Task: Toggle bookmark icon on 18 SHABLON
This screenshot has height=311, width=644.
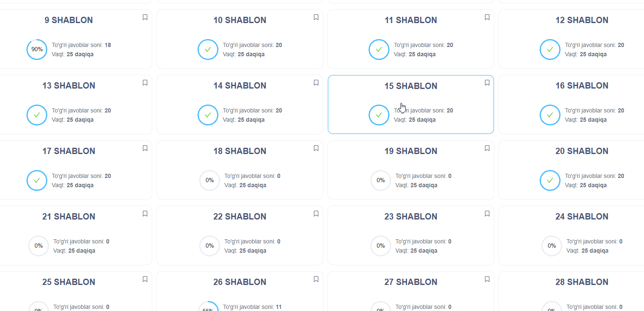Action: point(316,148)
